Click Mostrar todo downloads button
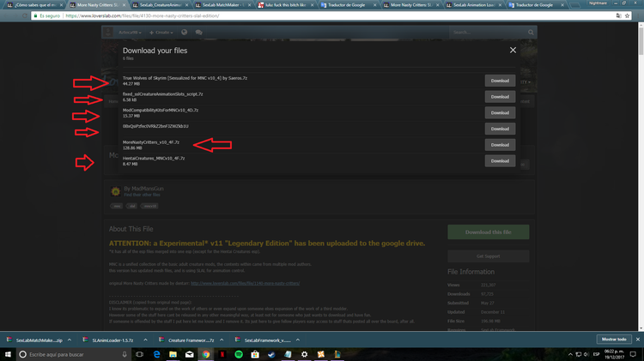Image resolution: width=644 pixels, height=361 pixels. pyautogui.click(x=614, y=340)
